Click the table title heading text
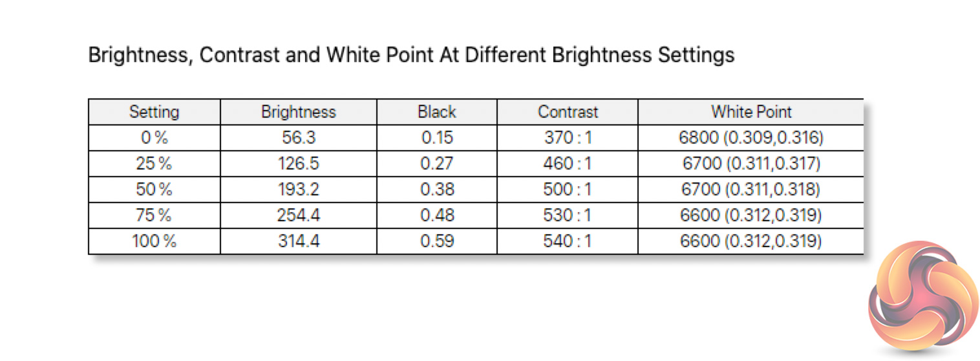This screenshot has height=361, width=980. point(411,55)
